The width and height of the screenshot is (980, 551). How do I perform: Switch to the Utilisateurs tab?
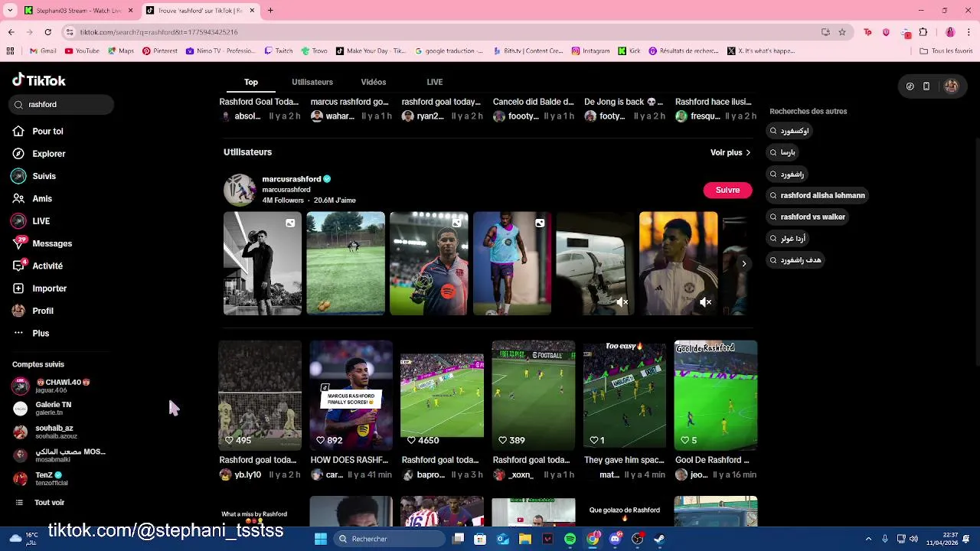[312, 82]
